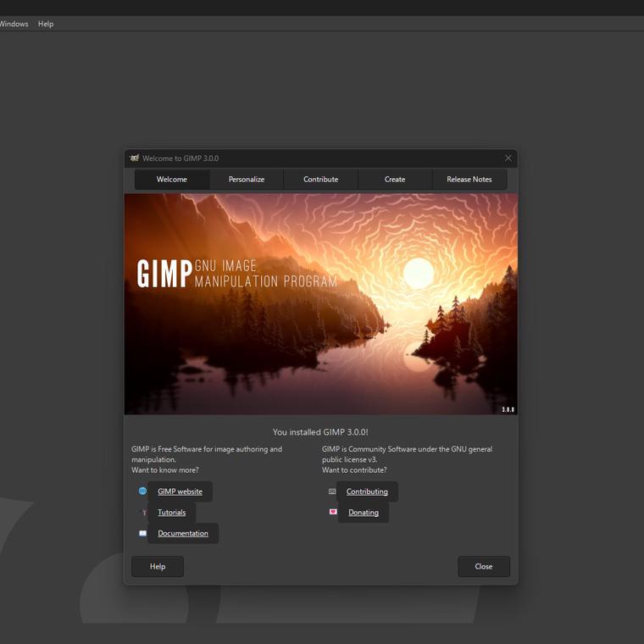
Task: Open the Documentation link
Action: tap(183, 534)
